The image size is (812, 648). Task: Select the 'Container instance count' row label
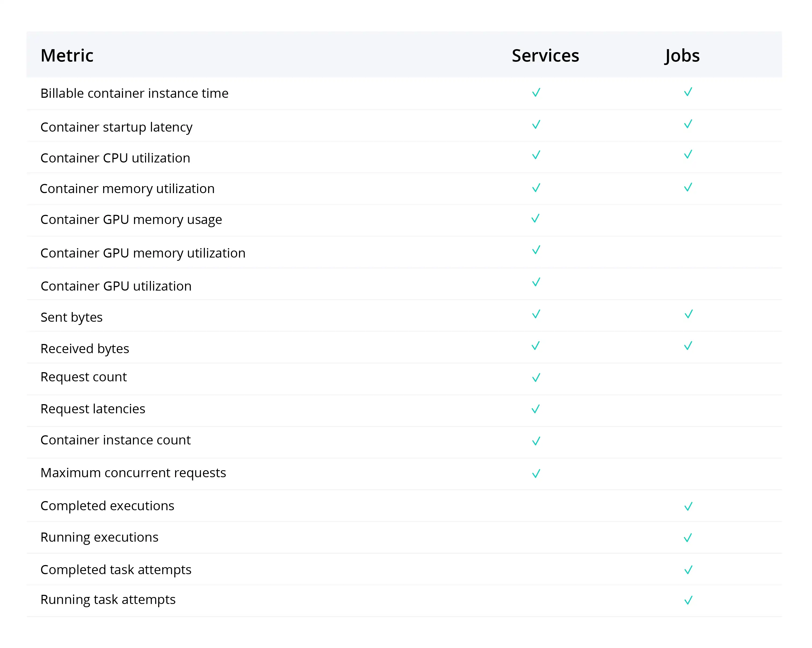coord(116,440)
